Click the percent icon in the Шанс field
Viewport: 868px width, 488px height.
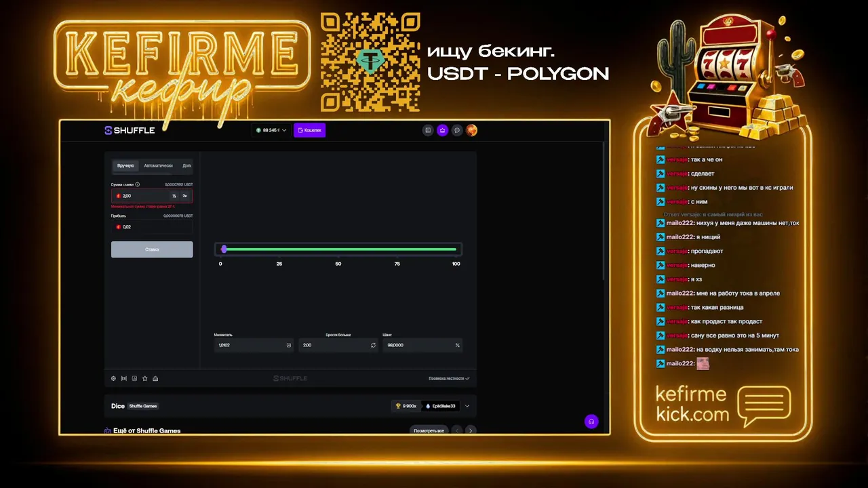click(458, 345)
